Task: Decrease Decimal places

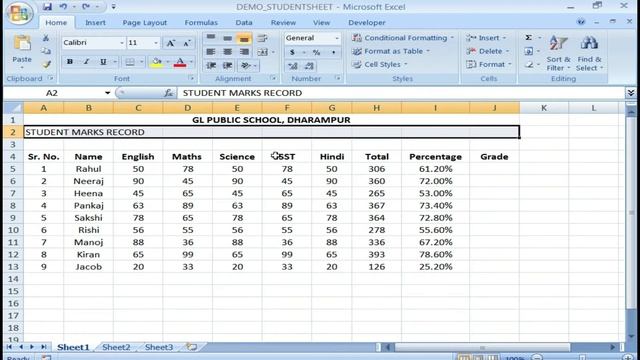Action: (309, 66)
